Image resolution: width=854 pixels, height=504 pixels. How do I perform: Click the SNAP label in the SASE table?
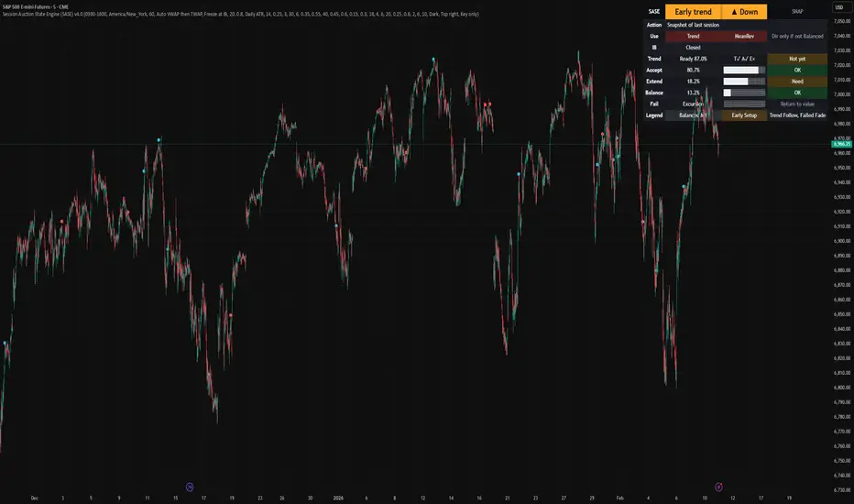pyautogui.click(x=797, y=11)
